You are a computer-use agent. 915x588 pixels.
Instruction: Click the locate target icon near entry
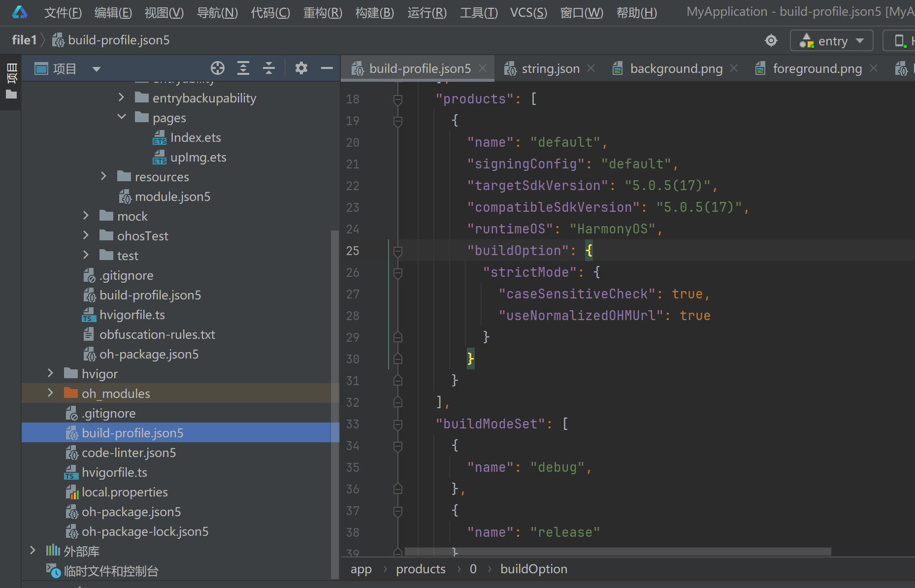[x=771, y=40]
